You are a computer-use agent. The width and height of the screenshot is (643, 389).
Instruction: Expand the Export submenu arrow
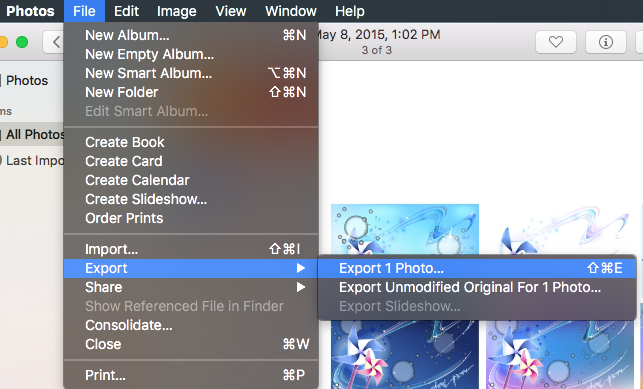pyautogui.click(x=301, y=268)
